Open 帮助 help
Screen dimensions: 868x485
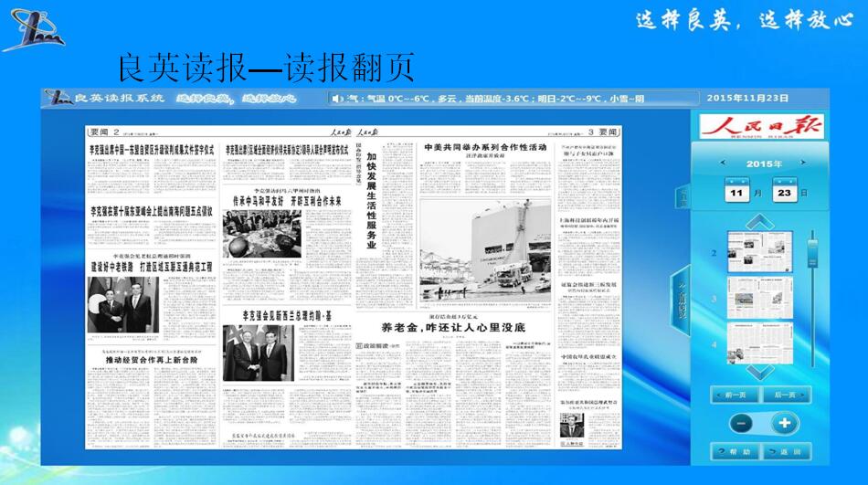coord(736,452)
